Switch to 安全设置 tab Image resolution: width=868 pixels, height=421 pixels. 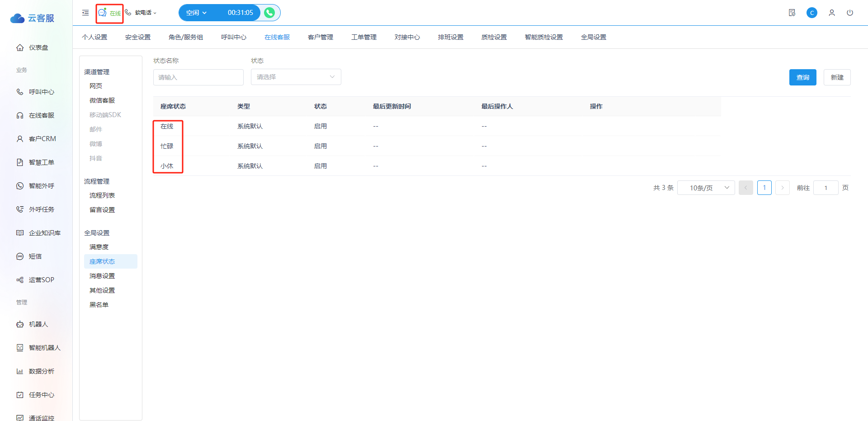pos(138,37)
